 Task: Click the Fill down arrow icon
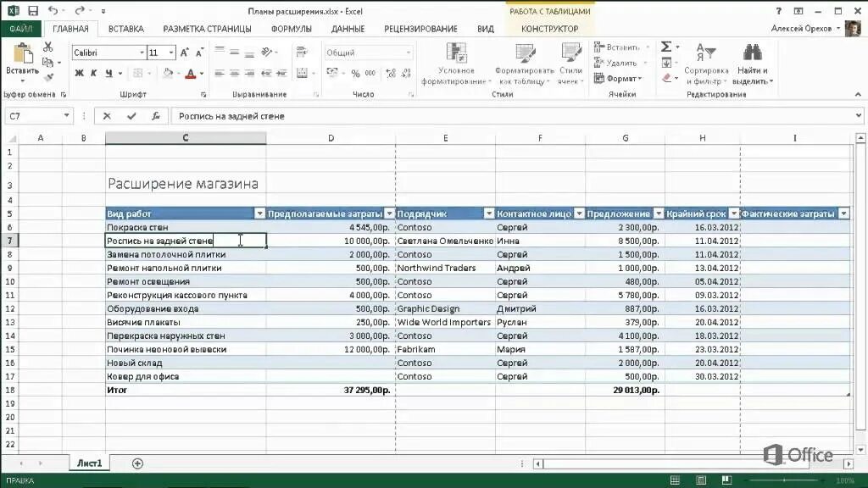(666, 63)
